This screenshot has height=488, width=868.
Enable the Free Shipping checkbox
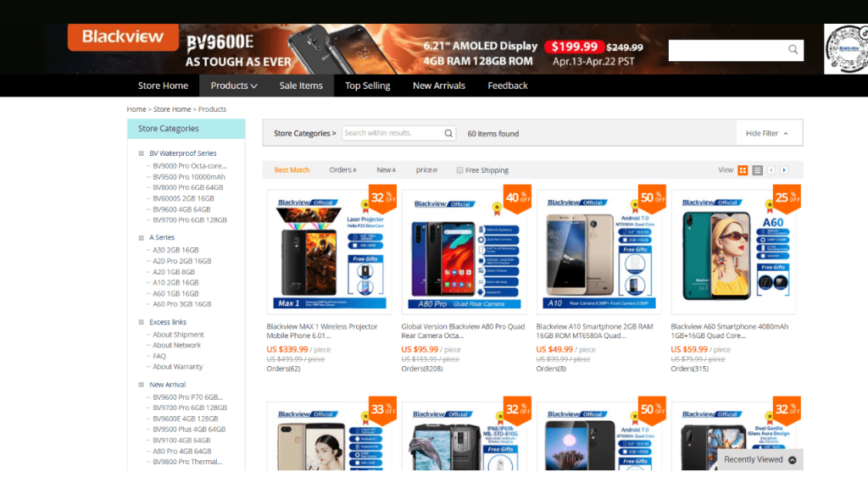point(459,169)
